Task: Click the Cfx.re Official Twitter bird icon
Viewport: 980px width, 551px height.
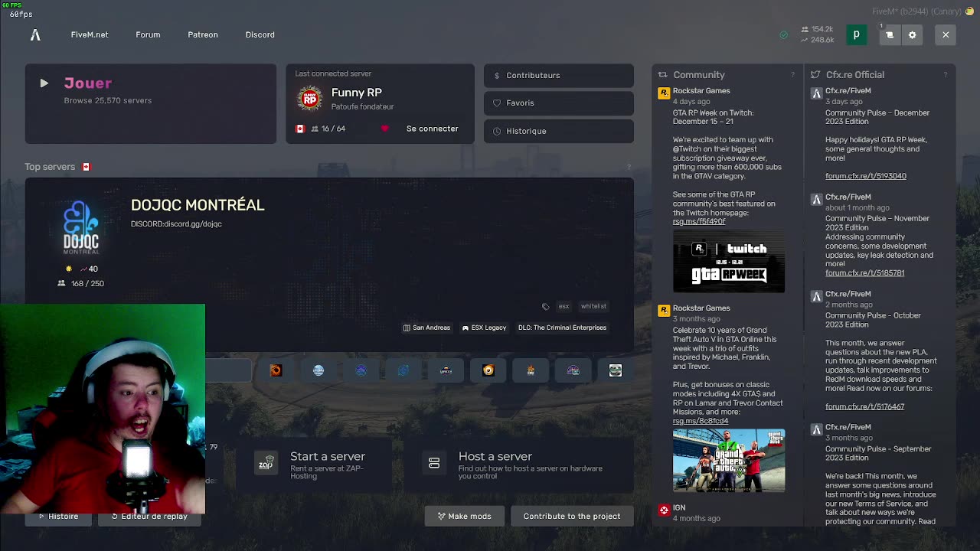Action: pos(815,75)
